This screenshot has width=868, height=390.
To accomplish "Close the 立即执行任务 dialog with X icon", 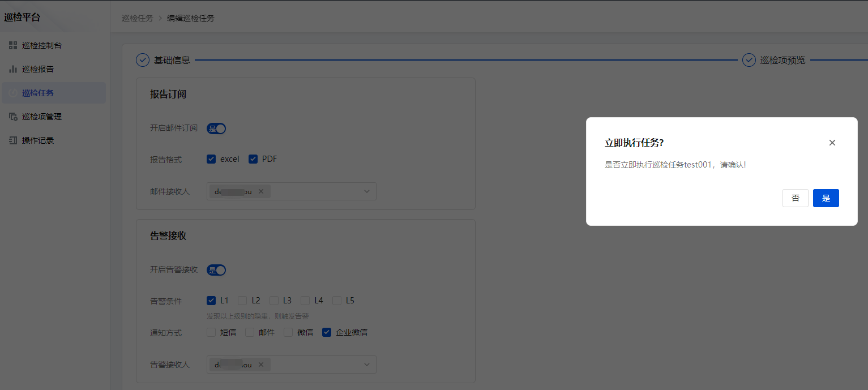I will tap(832, 143).
